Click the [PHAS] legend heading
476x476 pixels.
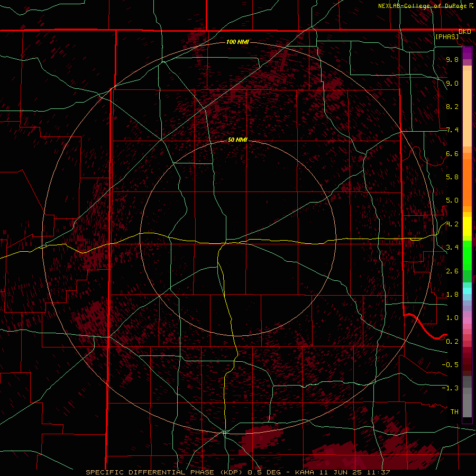click(x=447, y=36)
